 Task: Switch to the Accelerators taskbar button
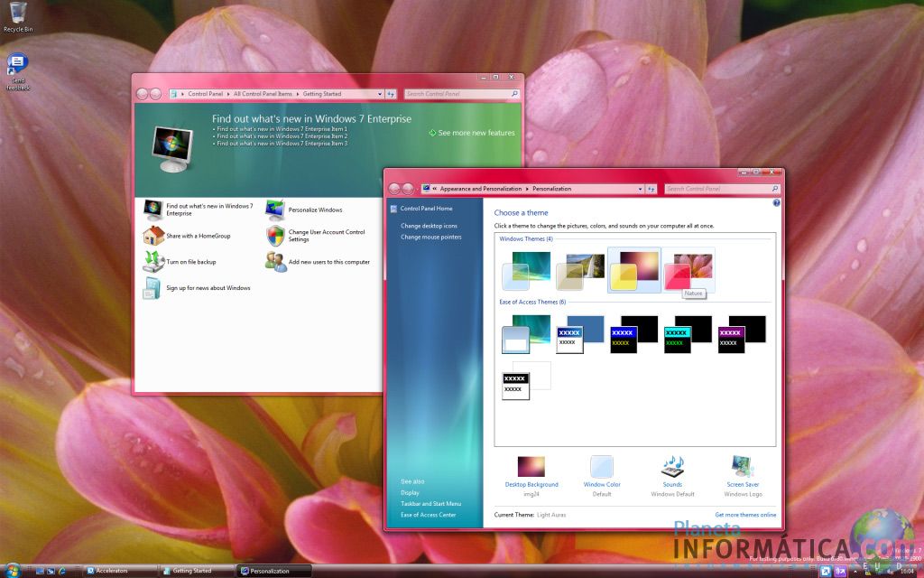coord(120,571)
